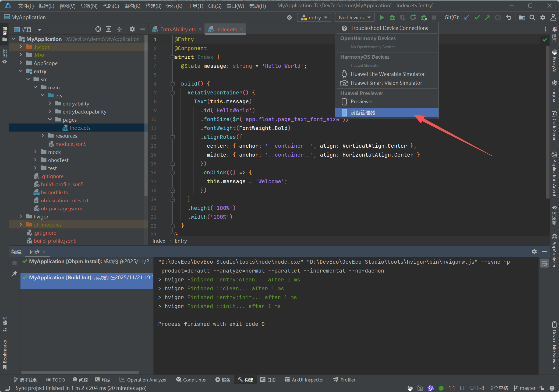Image resolution: width=559 pixels, height=392 pixels.
Task: Run the app with green play button
Action: point(381,17)
